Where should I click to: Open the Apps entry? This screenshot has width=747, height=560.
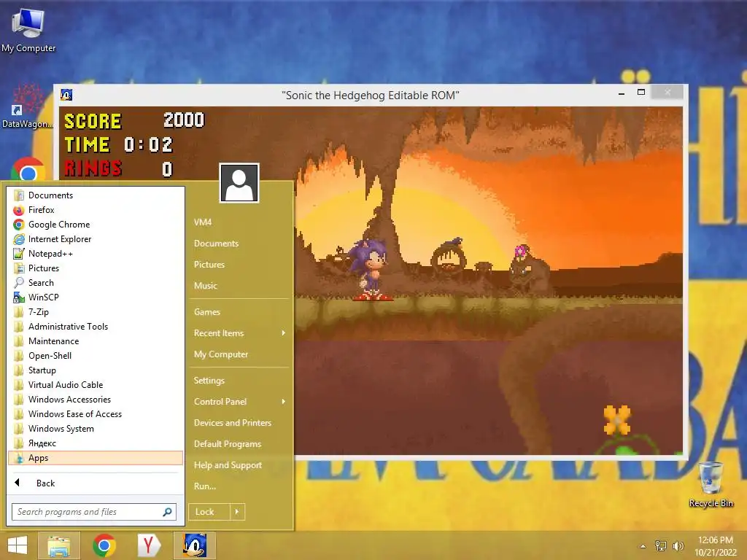96,458
